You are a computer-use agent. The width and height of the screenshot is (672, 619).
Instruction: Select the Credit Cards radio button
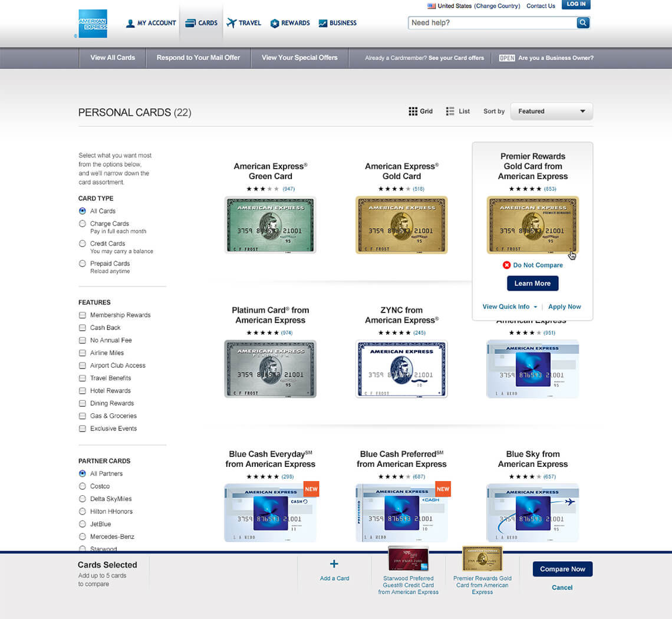pos(83,243)
